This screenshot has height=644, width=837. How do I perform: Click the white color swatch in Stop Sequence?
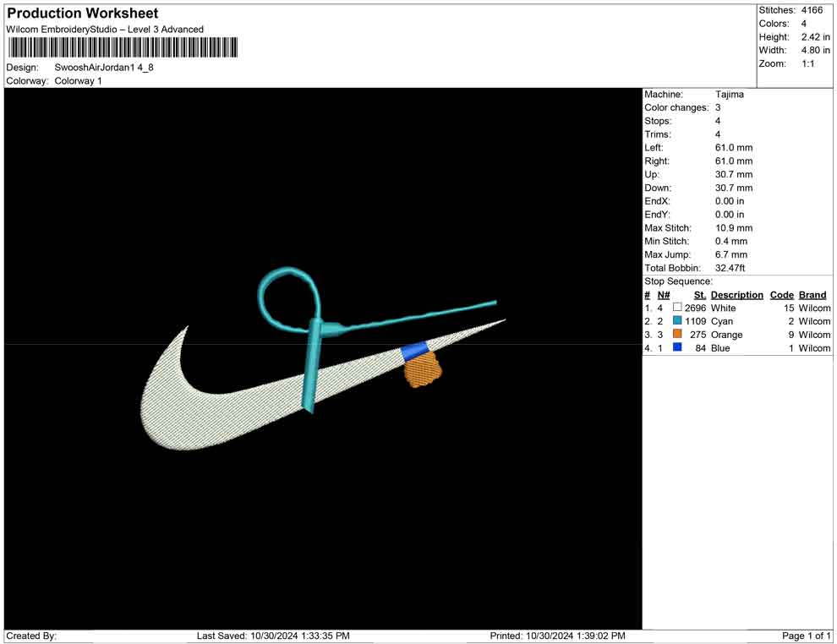point(677,308)
